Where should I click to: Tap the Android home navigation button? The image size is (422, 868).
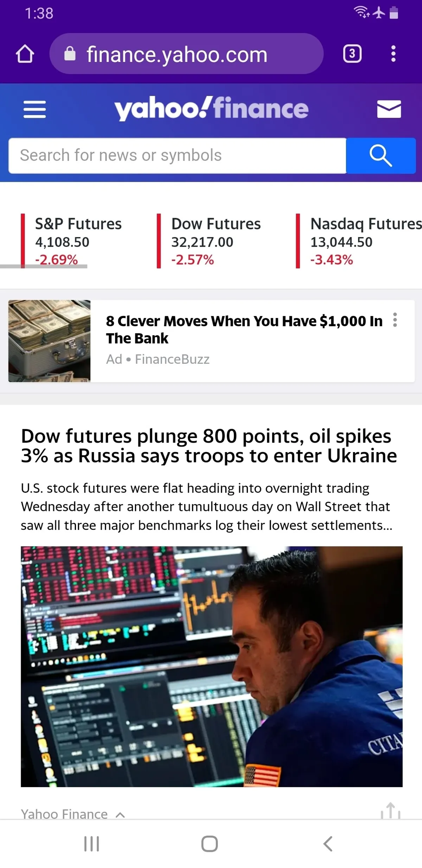[210, 844]
